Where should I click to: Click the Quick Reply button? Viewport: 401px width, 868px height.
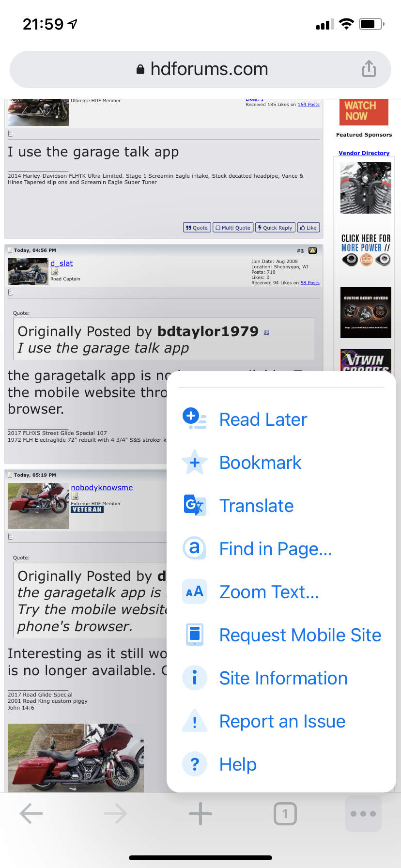point(275,228)
